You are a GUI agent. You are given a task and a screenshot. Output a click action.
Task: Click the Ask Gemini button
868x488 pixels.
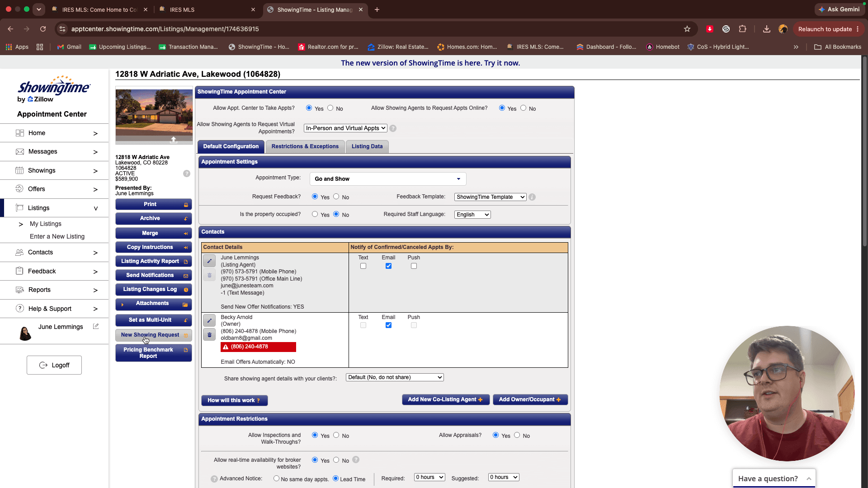(840, 9)
